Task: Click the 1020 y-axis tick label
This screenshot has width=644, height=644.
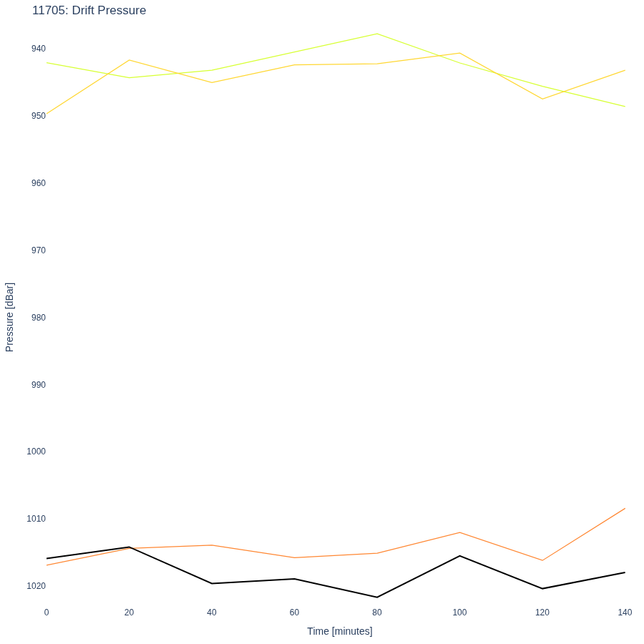Action: click(x=36, y=585)
